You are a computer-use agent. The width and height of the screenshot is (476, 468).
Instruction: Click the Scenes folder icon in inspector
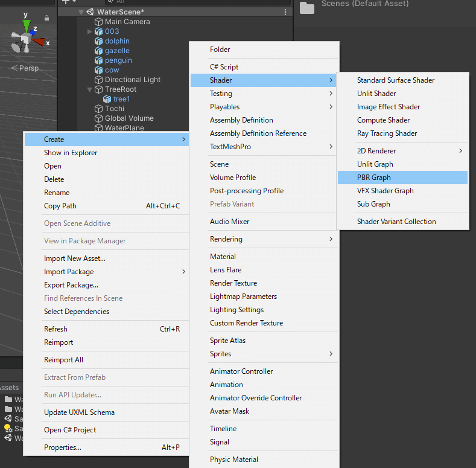tap(307, 8)
